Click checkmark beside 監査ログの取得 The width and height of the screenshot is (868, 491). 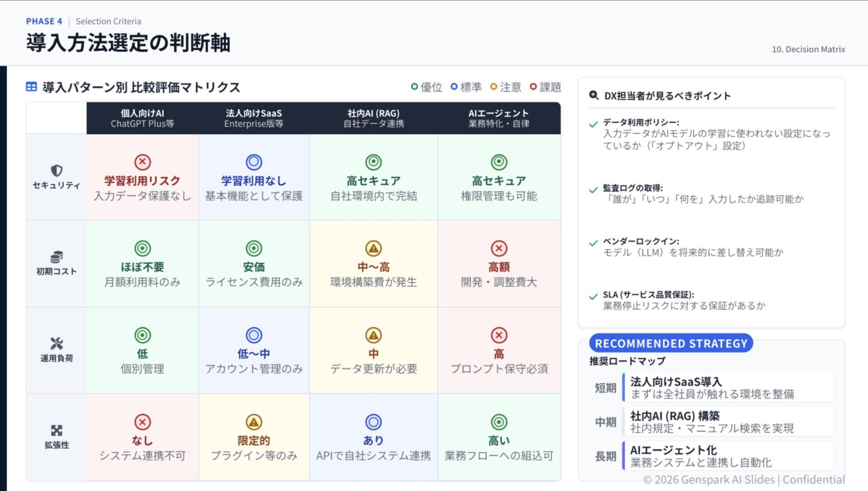tap(594, 190)
